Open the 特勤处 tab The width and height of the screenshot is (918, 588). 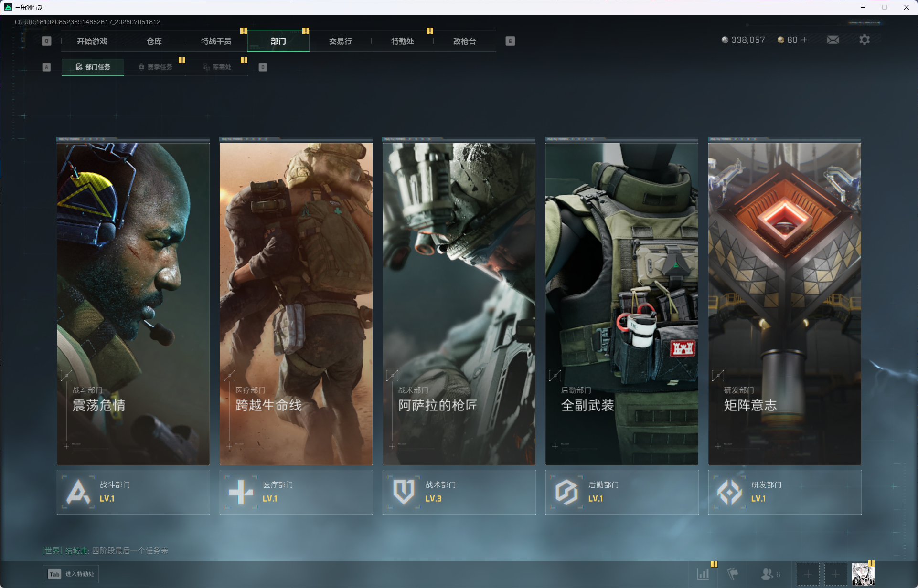[403, 41]
